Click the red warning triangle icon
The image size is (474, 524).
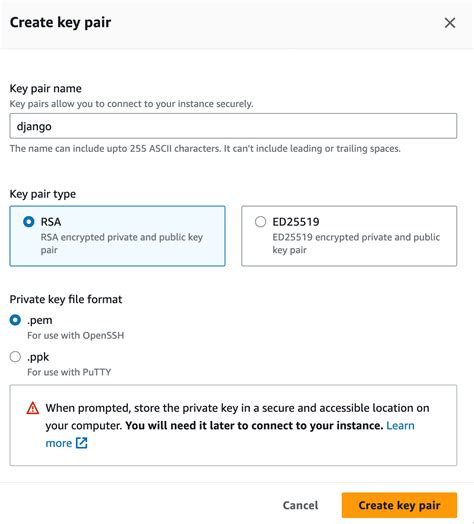click(33, 408)
